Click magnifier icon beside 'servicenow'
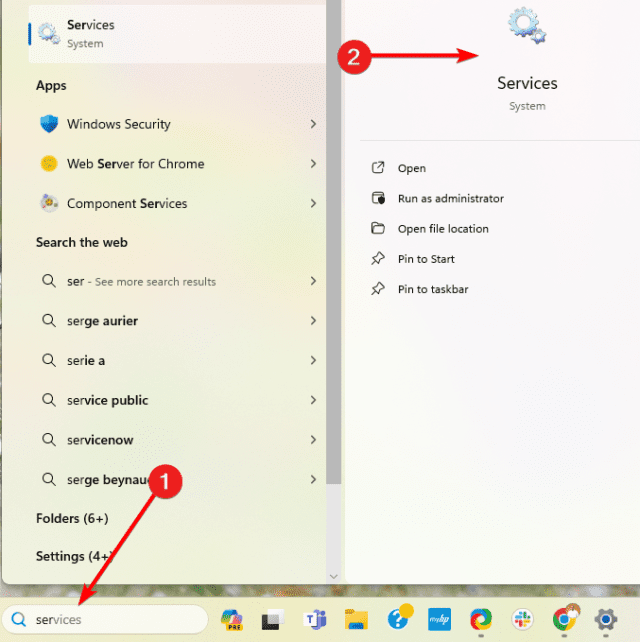Image resolution: width=640 pixels, height=642 pixels. coord(49,439)
